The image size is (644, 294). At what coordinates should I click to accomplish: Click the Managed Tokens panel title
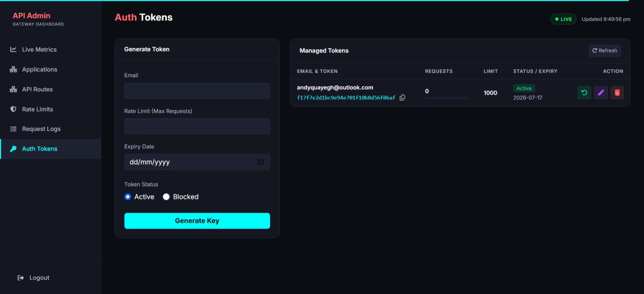tap(324, 51)
